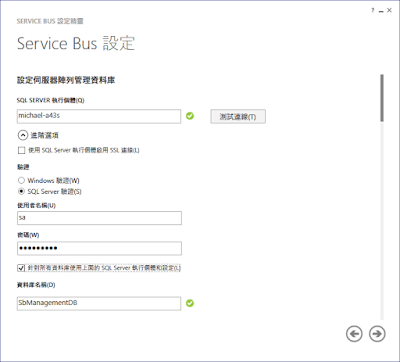This screenshot has height=362, width=400.
Task: Select SQL Server 驗證 radio option
Action: point(21,191)
